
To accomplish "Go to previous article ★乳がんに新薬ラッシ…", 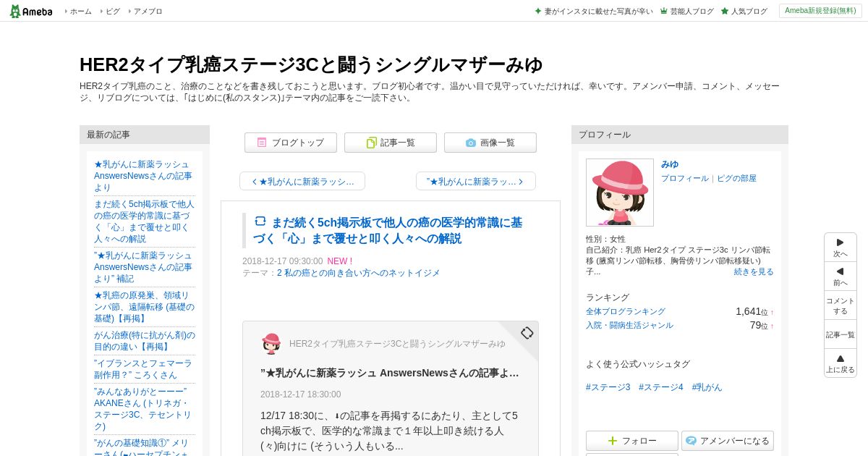I will click(302, 181).
